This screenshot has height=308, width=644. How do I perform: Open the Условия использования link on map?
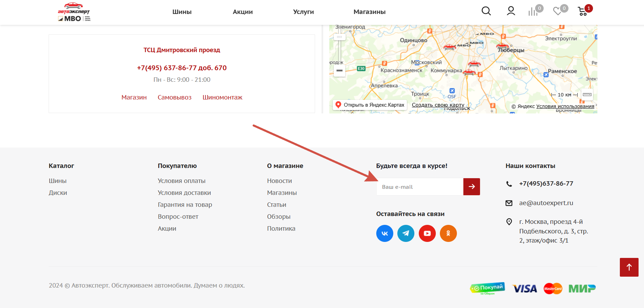pos(565,106)
